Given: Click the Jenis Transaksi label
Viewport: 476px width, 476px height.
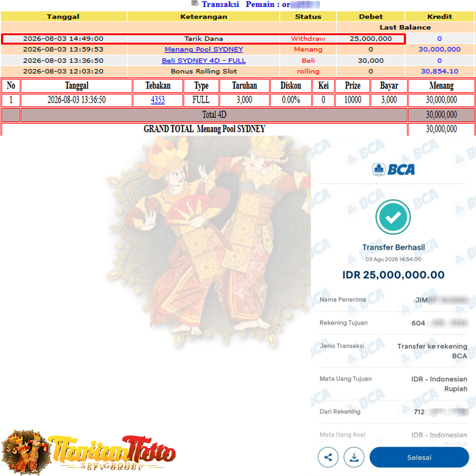Looking at the screenshot, I should 342,346.
